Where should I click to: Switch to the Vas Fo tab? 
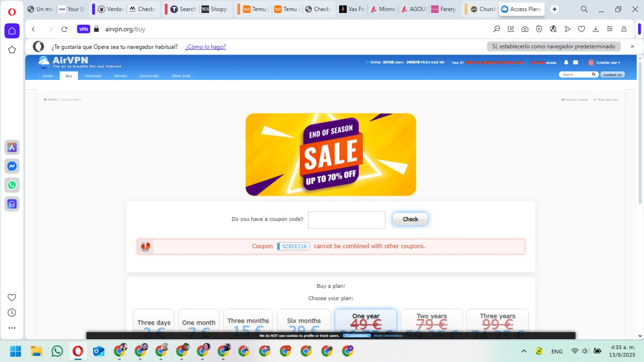click(352, 9)
